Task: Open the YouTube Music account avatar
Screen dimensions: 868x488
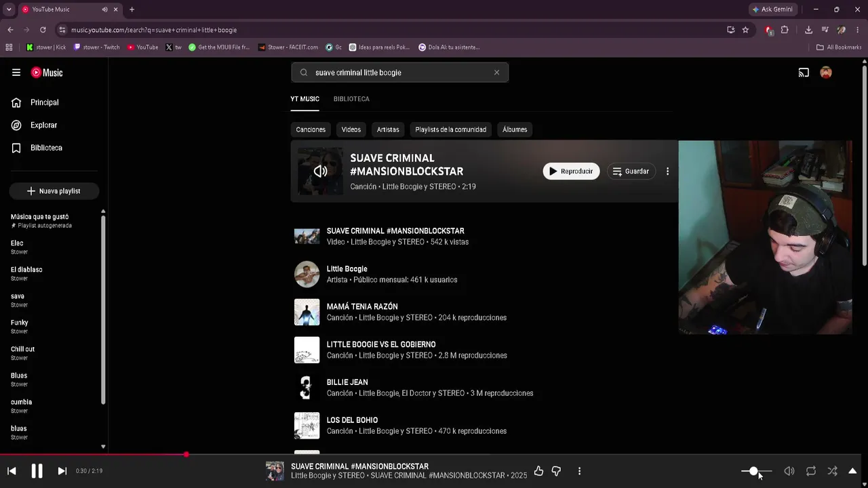Action: click(x=826, y=73)
